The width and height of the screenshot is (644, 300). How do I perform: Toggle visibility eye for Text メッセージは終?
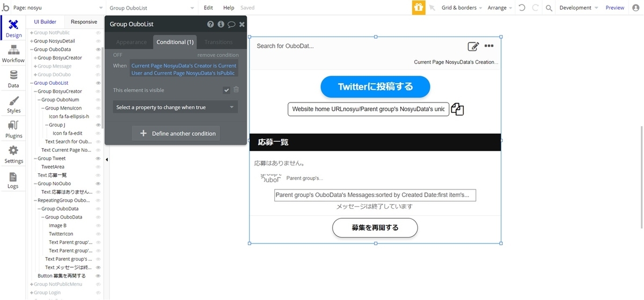click(x=98, y=267)
